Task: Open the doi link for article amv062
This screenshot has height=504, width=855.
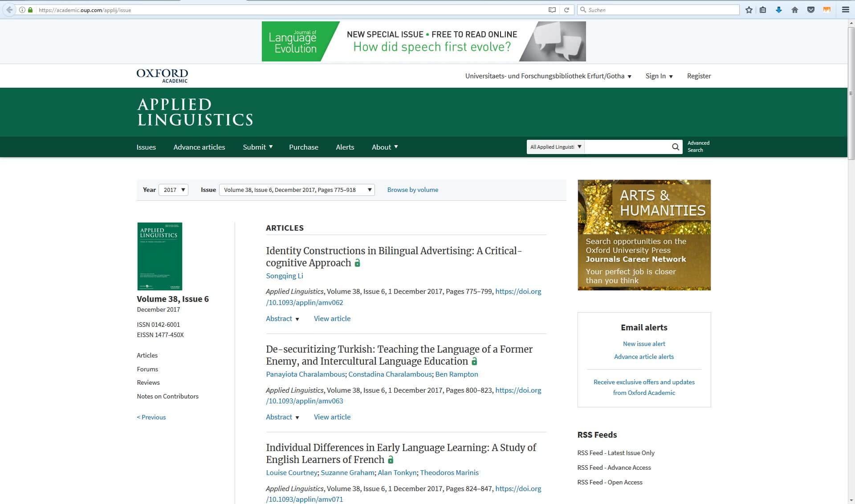Action: pos(403,297)
